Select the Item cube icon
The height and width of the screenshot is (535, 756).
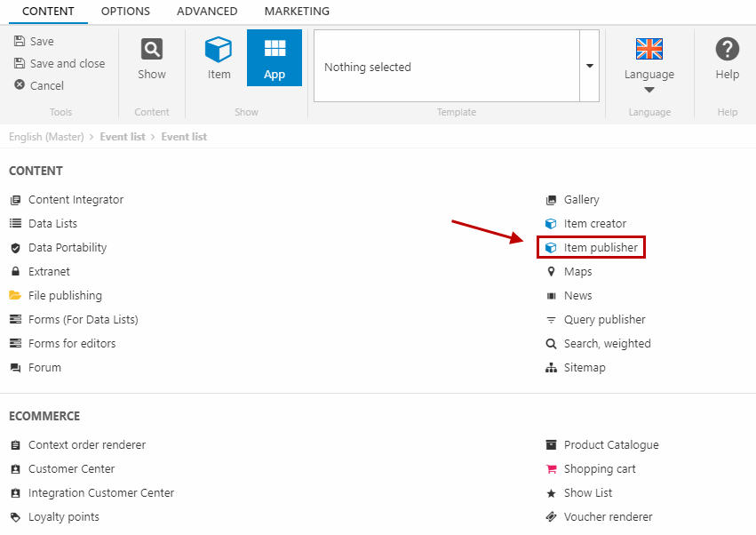pos(219,49)
